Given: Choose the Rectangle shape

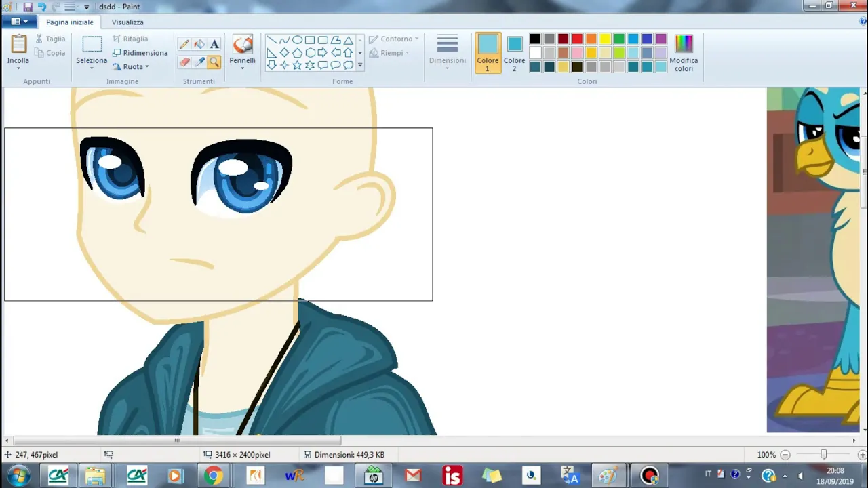Looking at the screenshot, I should tap(310, 40).
